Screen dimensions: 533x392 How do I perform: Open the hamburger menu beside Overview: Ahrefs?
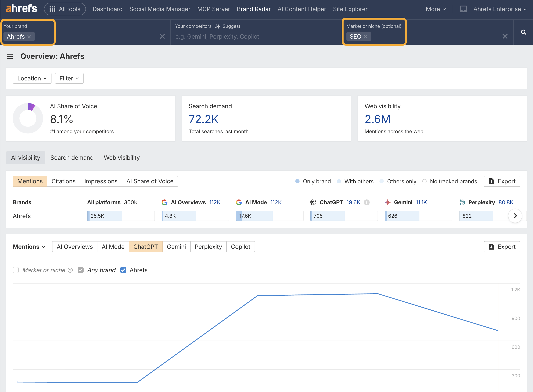[x=10, y=56]
